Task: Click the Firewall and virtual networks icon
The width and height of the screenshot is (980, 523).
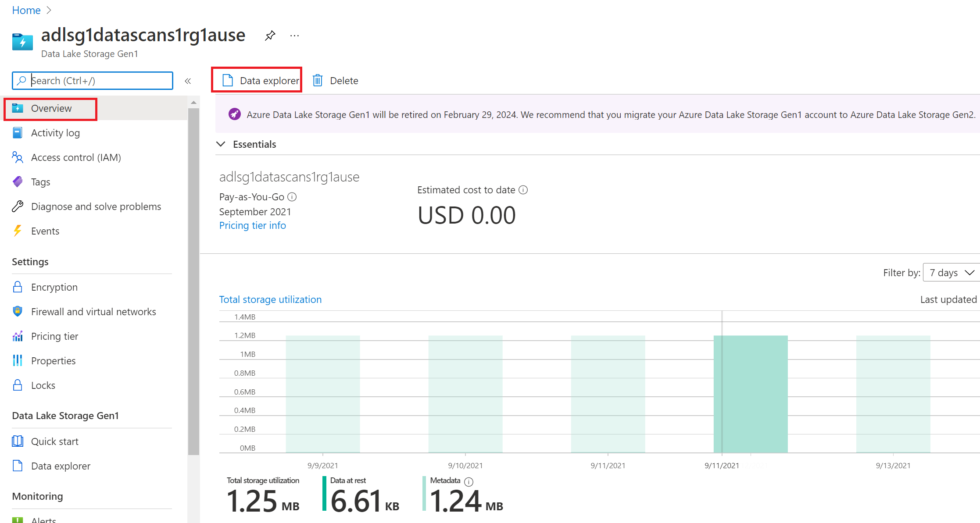Action: coord(18,311)
